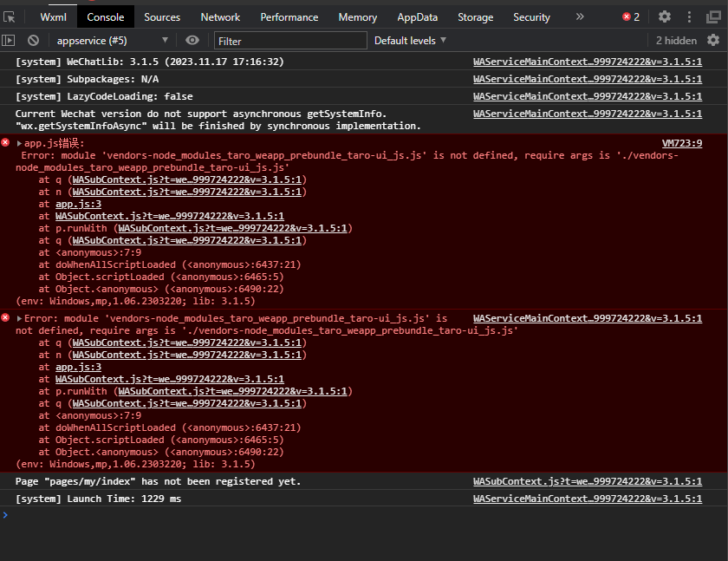Focus the console Filter input field

pos(290,40)
